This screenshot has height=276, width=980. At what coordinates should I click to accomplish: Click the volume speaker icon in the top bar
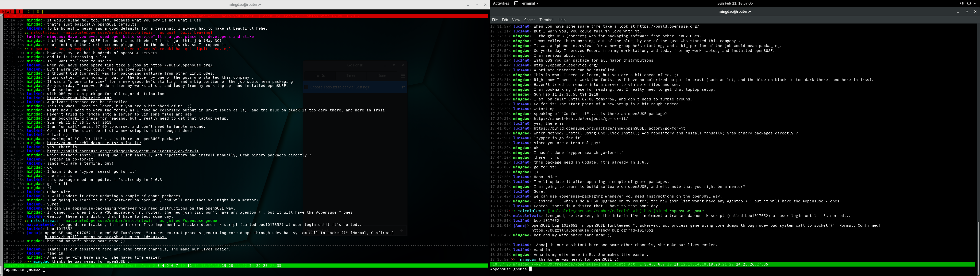click(961, 3)
